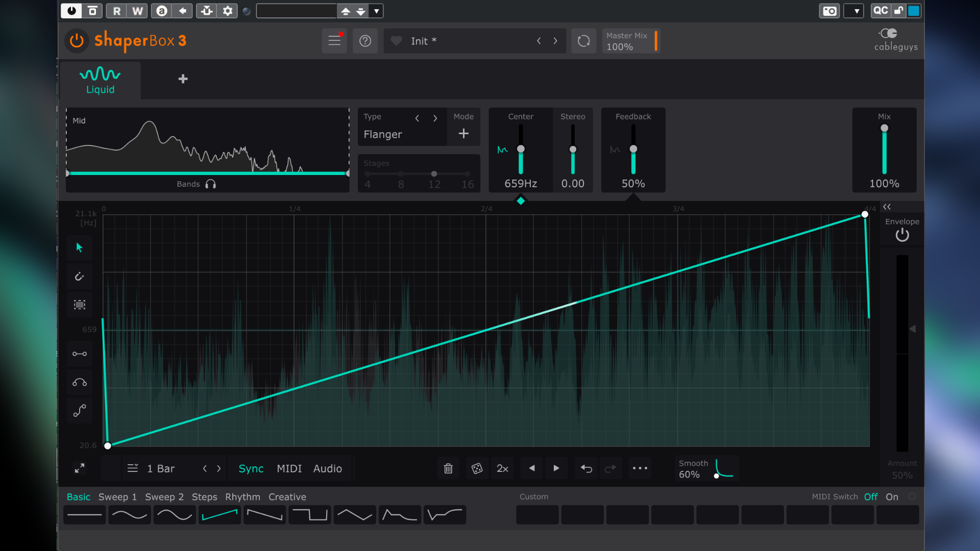The width and height of the screenshot is (980, 551).
Task: Click the trash delete wave icon
Action: pos(448,468)
